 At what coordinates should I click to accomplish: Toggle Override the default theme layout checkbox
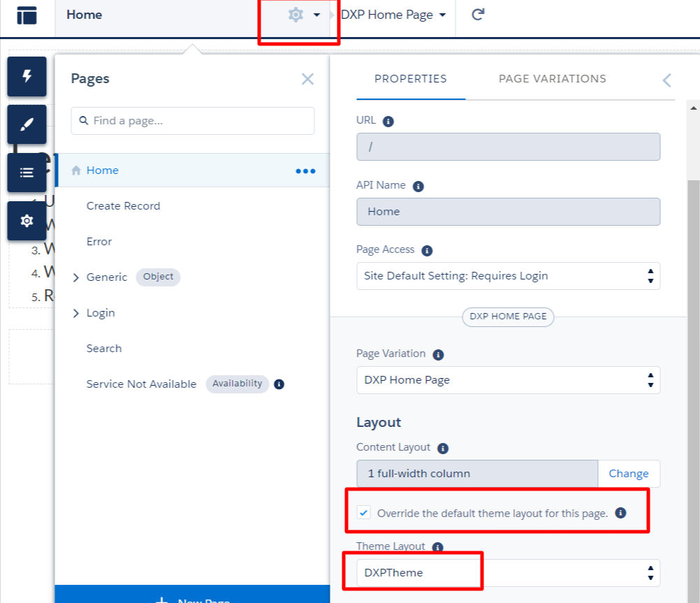pyautogui.click(x=364, y=513)
